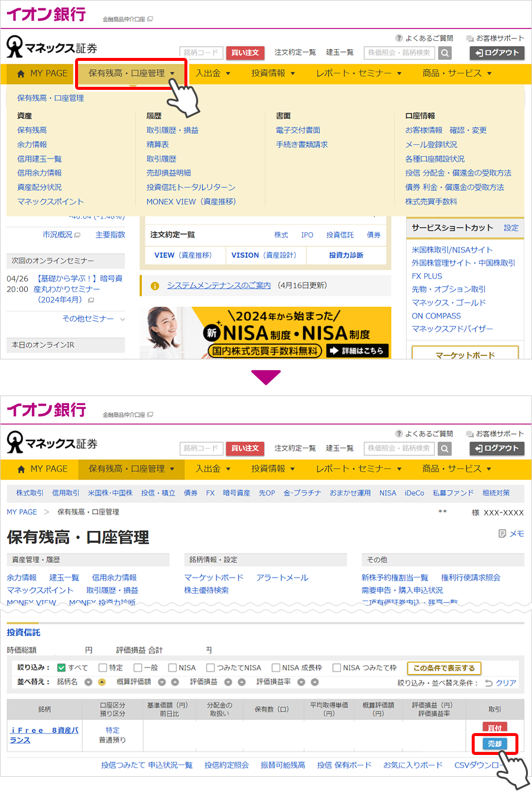Choose 資産配分状況 from the open menu
This screenshot has height=791, width=532.
pyautogui.click(x=39, y=187)
